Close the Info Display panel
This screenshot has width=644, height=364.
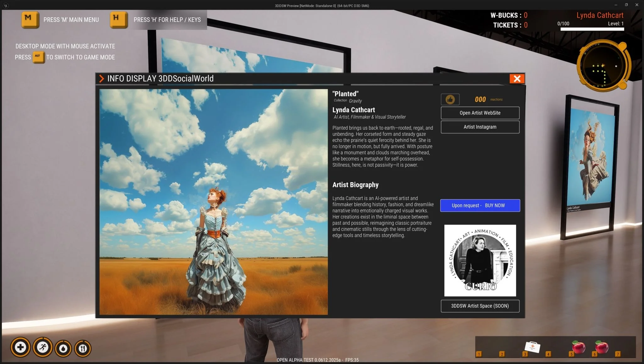pos(517,79)
